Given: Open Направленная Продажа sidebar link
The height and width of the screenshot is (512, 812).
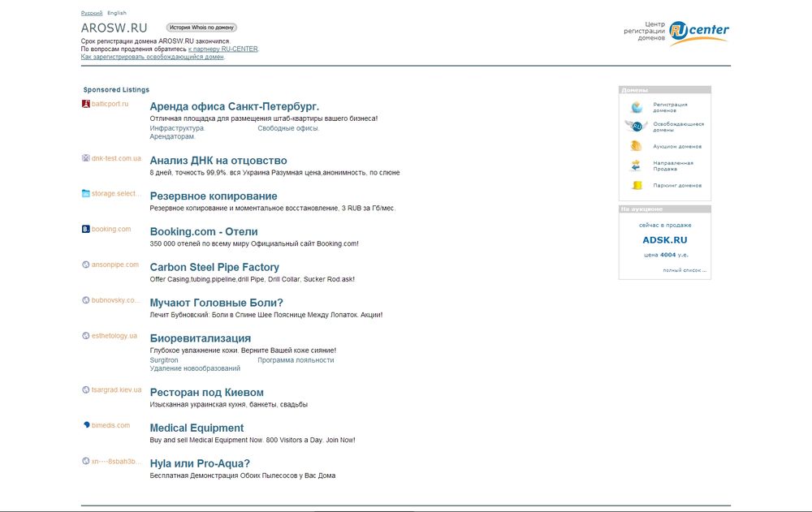Looking at the screenshot, I should tap(672, 166).
